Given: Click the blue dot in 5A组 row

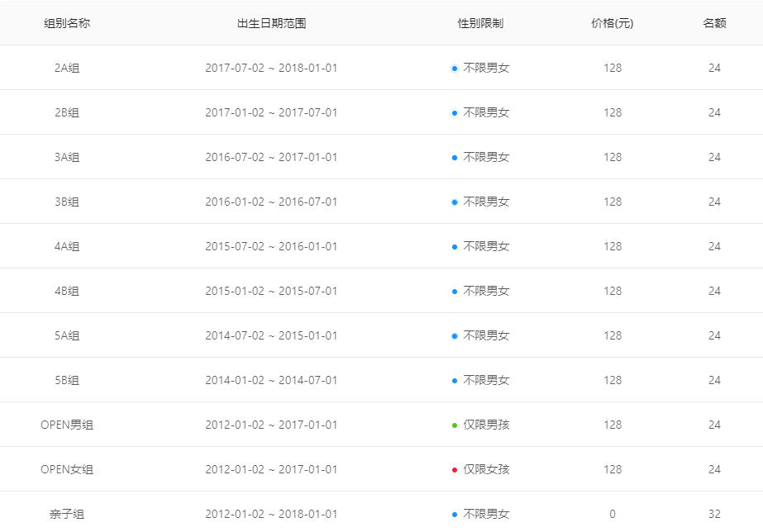Looking at the screenshot, I should 455,336.
